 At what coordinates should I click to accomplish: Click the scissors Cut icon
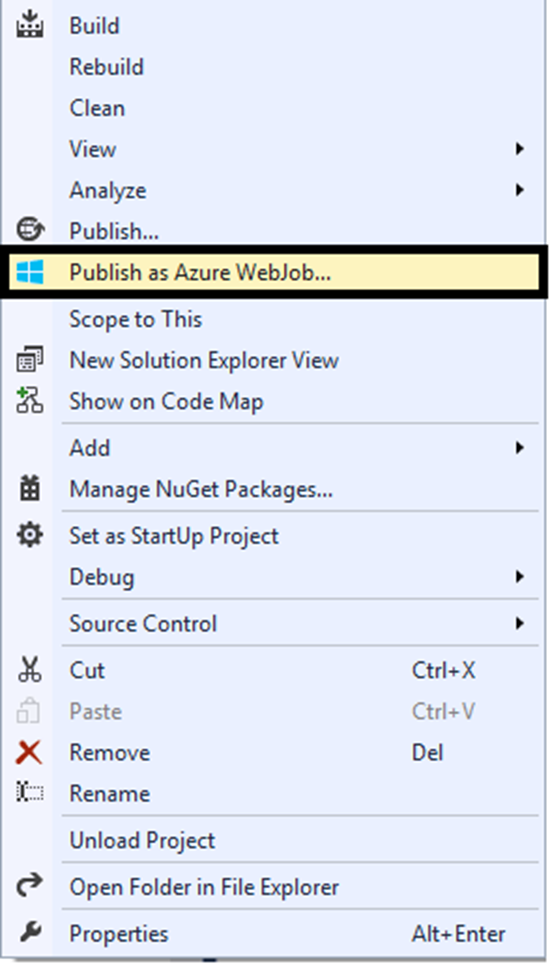(29, 670)
